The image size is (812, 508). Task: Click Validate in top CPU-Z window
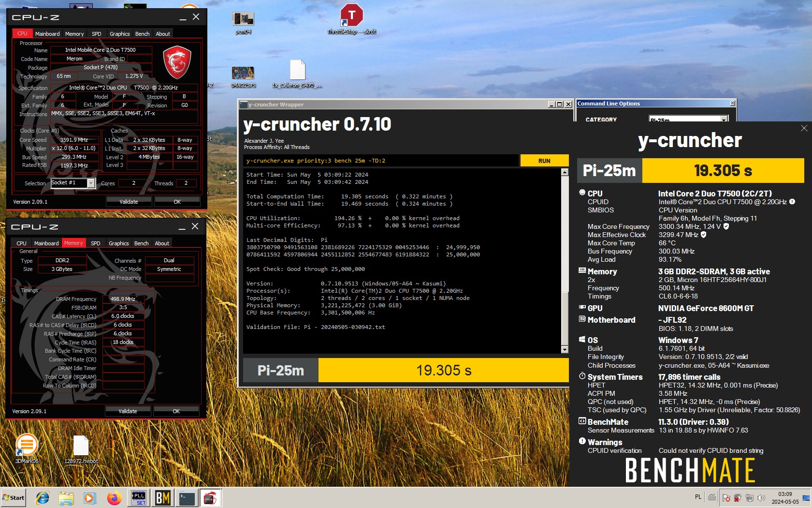[129, 202]
